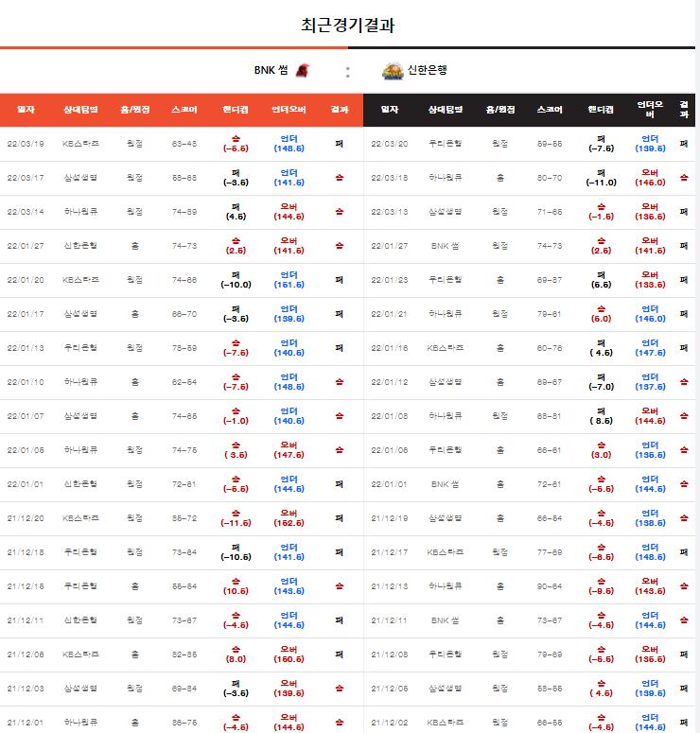Click 홈/원정 header in black 신한은행 table
This screenshot has height=733, width=700.
coord(500,110)
